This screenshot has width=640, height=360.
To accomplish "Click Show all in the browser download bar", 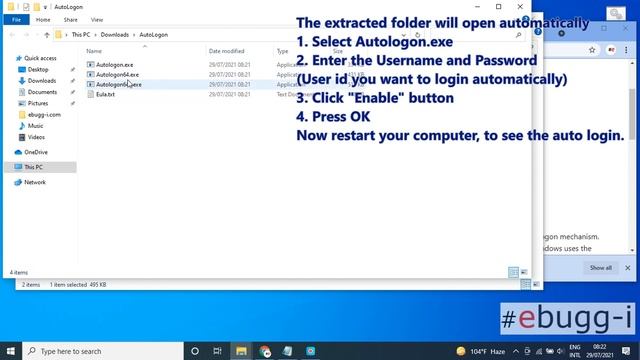I will tap(600, 268).
